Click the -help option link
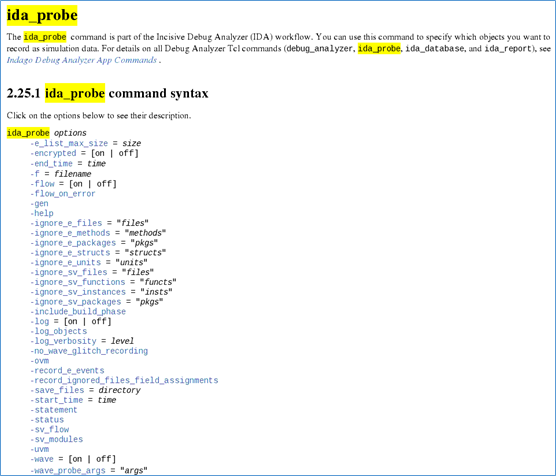Viewport: 556px width, 476px height. (x=42, y=213)
